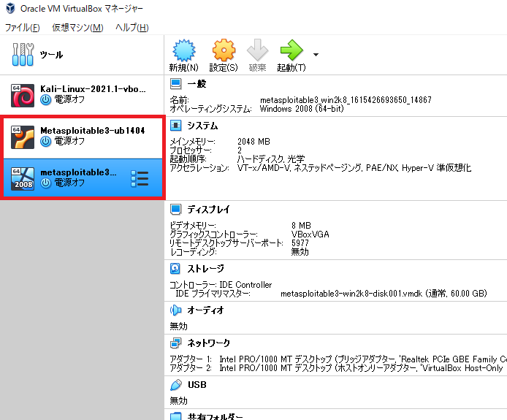Click the ディスプレイ display monitor icon

tap(176, 209)
